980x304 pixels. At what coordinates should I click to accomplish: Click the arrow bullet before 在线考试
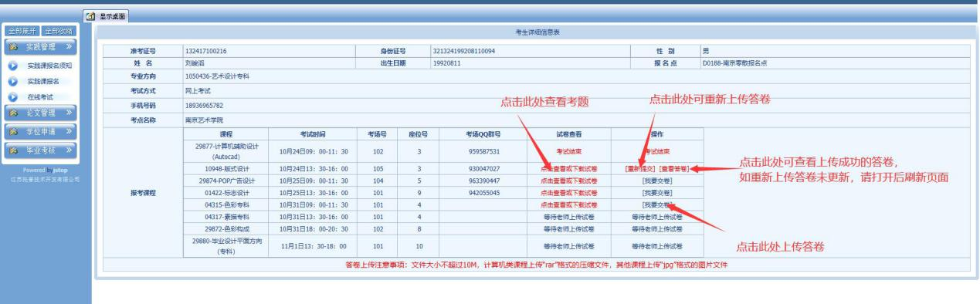pyautogui.click(x=12, y=96)
